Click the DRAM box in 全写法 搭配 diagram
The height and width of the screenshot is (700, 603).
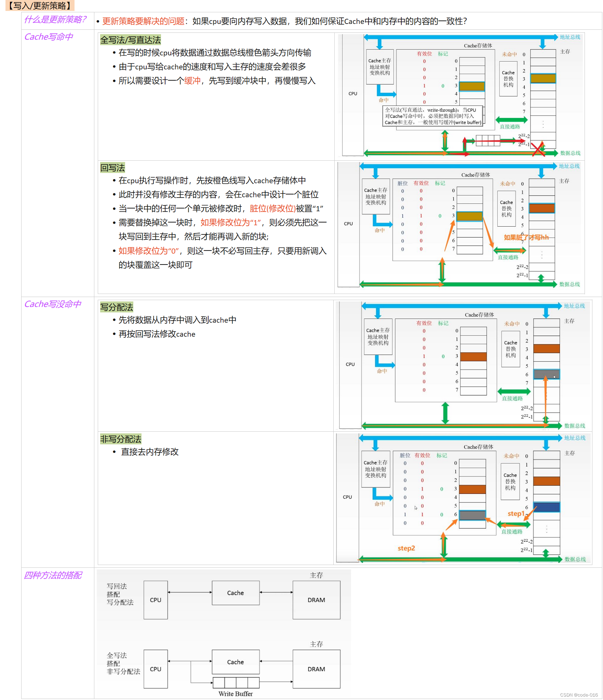316,669
